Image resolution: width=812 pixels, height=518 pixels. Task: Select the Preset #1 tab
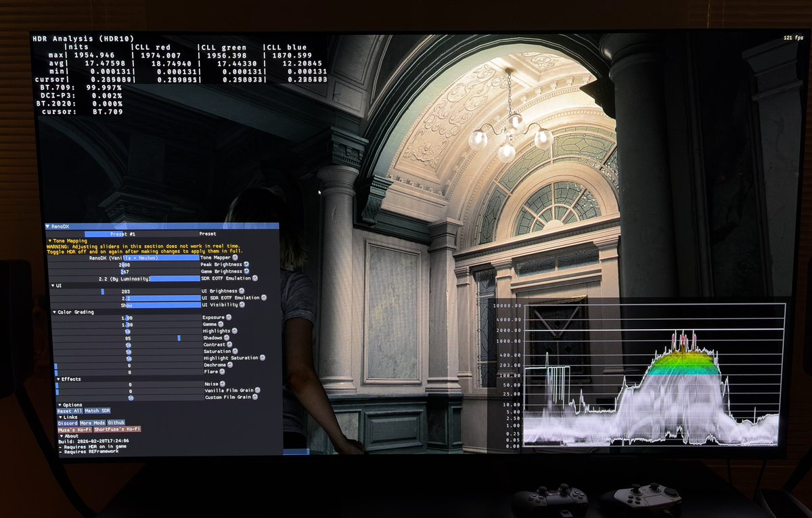[124, 234]
